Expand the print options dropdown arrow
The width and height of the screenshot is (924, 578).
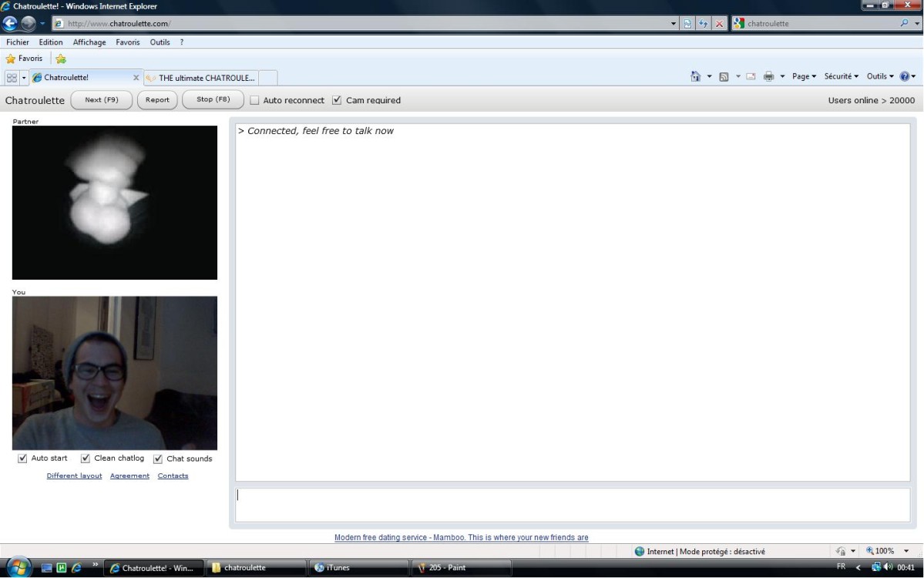tap(782, 76)
